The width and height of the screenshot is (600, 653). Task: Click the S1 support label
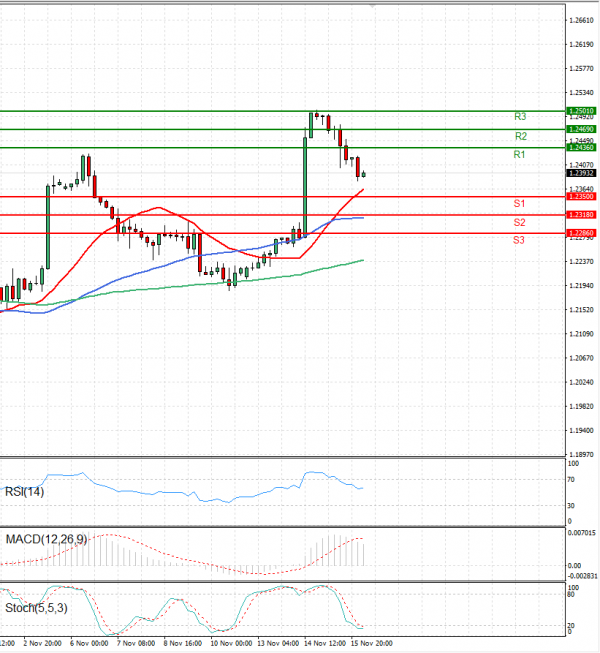click(x=519, y=203)
